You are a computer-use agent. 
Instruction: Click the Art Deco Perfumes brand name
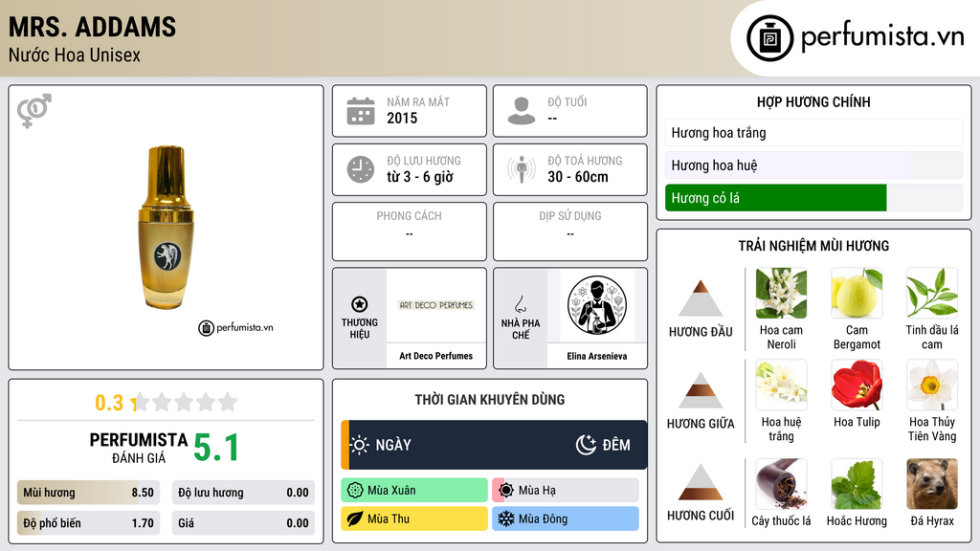[x=436, y=356]
